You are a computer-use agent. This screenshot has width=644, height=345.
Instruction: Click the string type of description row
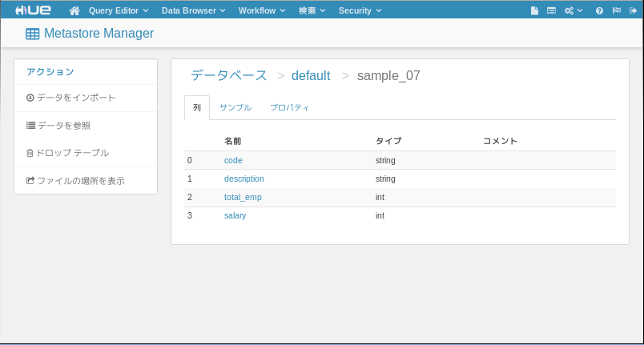click(385, 179)
